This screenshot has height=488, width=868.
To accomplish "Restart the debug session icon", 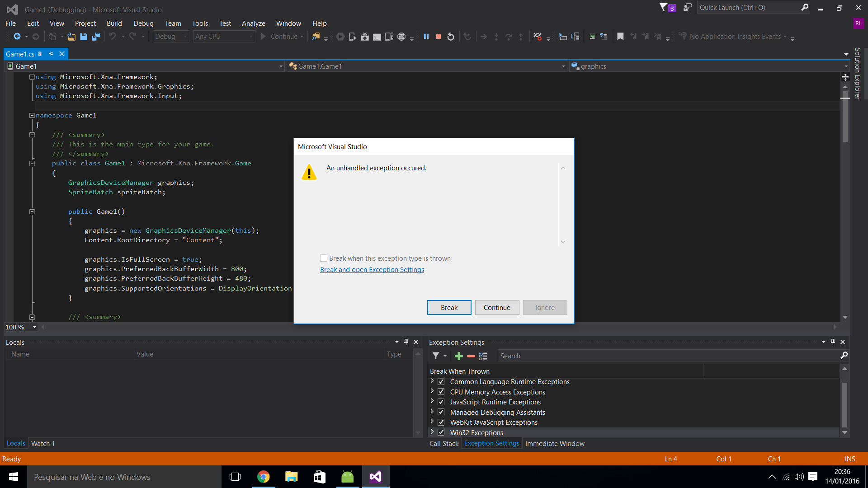I will pyautogui.click(x=451, y=37).
